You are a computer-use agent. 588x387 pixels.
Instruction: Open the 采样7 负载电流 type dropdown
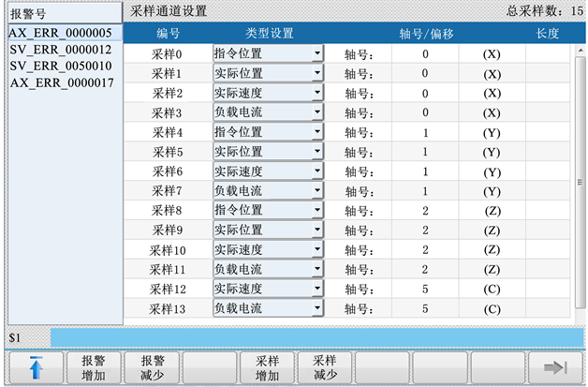click(x=317, y=191)
